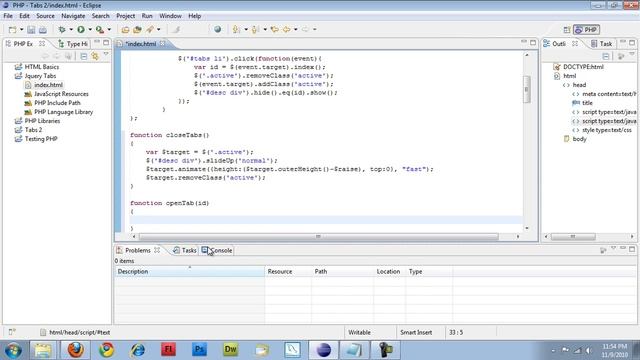Click the editor horizontal scrollbar
Viewport: 640px width, 360px height.
tap(318, 236)
